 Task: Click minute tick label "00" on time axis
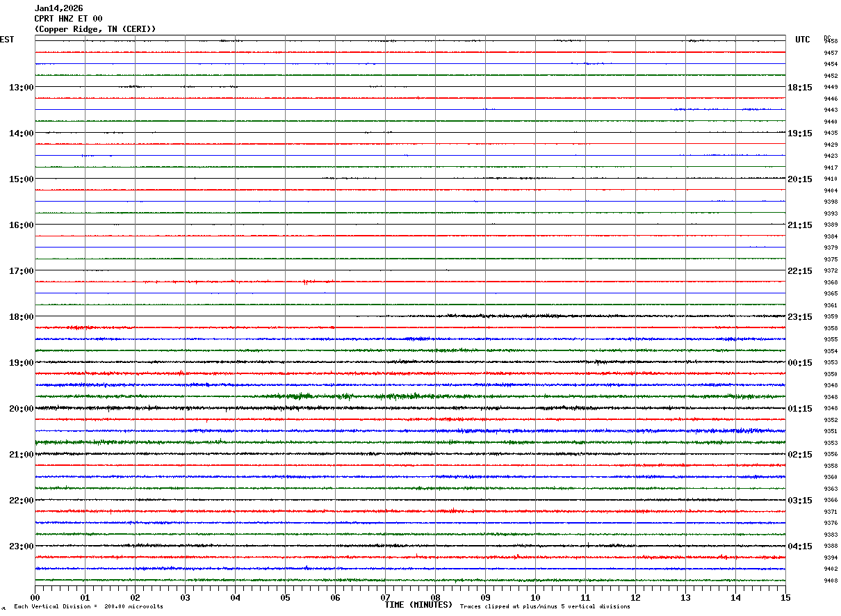click(x=35, y=598)
